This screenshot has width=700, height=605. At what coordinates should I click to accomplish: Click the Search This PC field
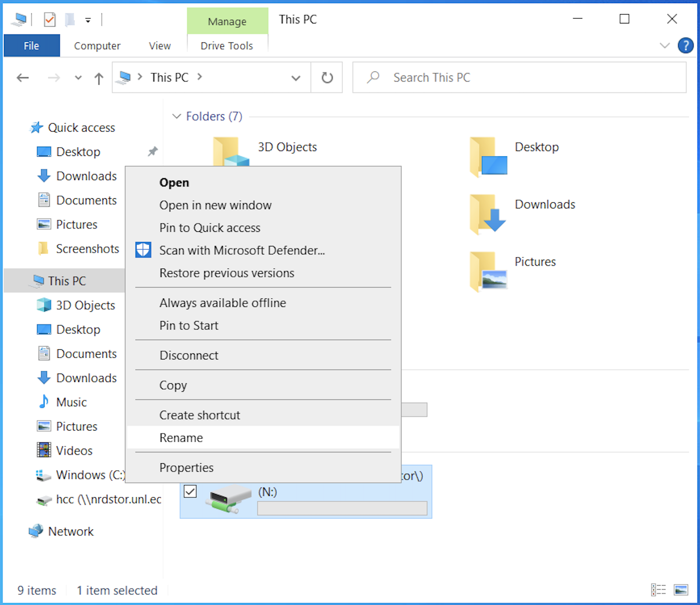[x=519, y=78]
